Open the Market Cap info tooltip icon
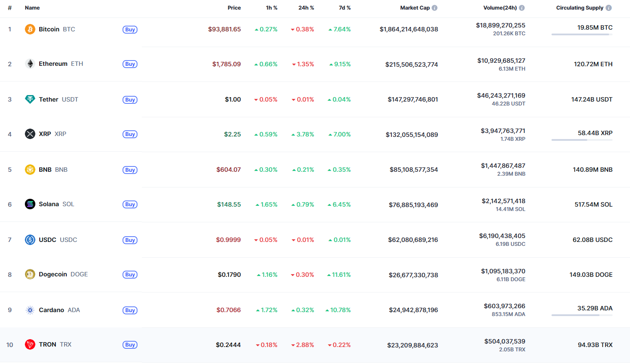 point(435,8)
